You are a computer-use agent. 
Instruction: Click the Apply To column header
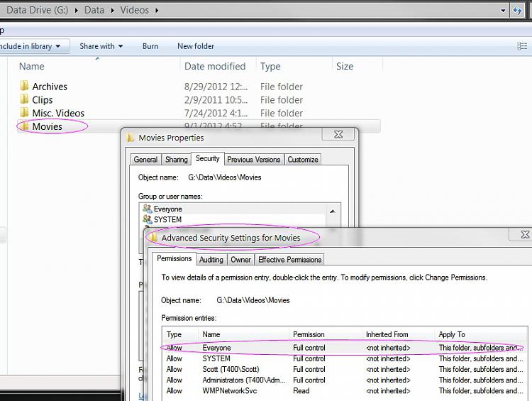(x=481, y=334)
